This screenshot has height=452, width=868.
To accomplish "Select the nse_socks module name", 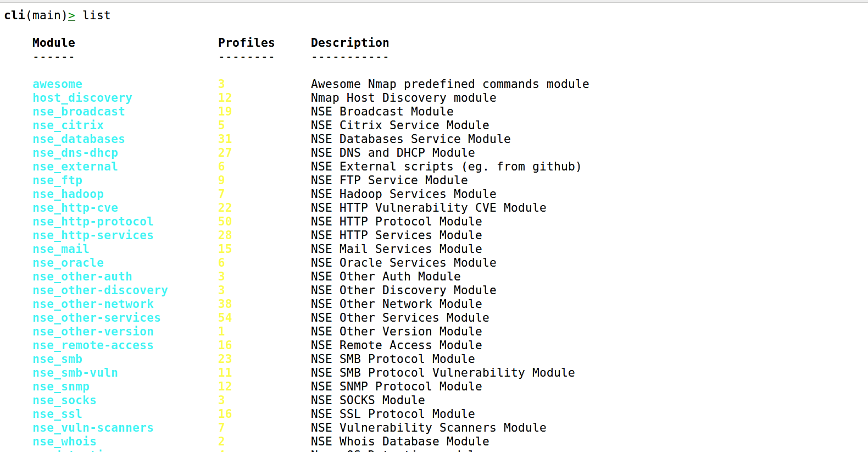I will click(x=64, y=400).
